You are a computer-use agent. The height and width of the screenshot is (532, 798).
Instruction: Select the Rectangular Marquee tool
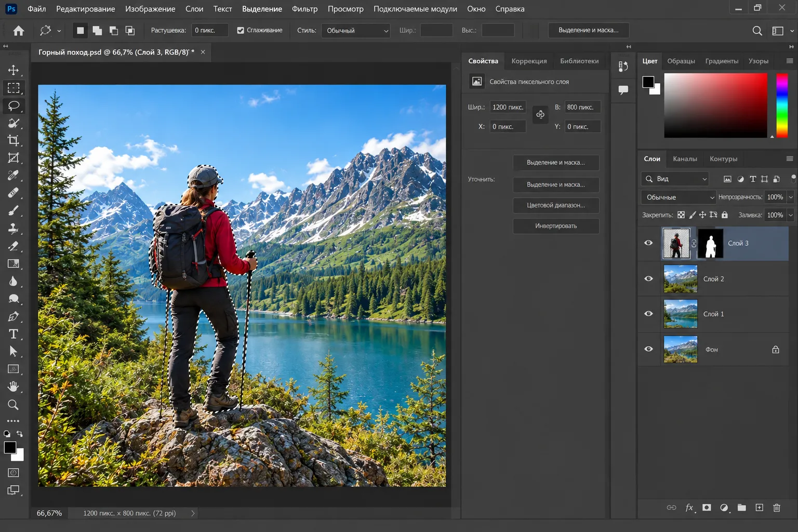(x=14, y=88)
